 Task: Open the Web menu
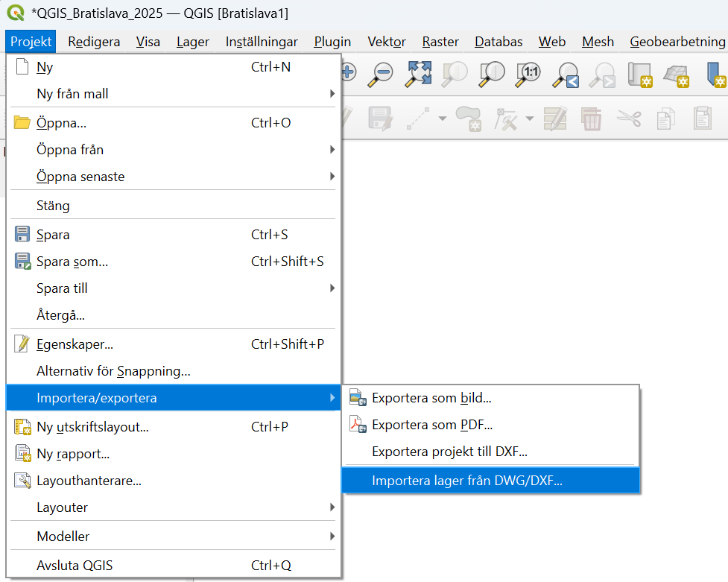click(552, 42)
